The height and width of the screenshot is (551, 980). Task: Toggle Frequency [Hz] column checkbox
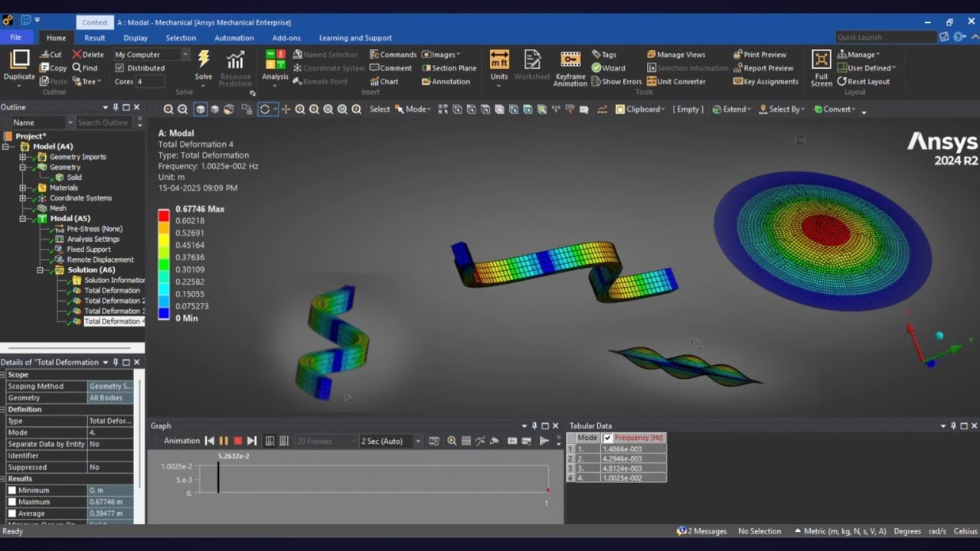tap(608, 438)
